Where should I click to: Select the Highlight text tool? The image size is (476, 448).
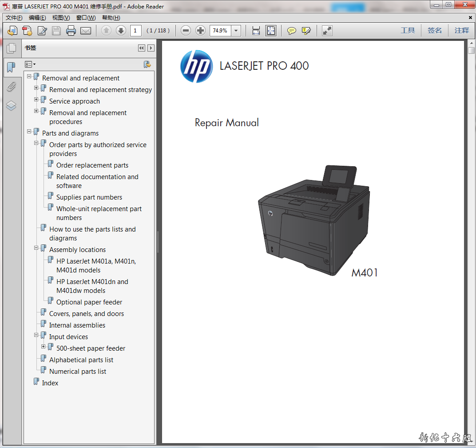coord(306,31)
